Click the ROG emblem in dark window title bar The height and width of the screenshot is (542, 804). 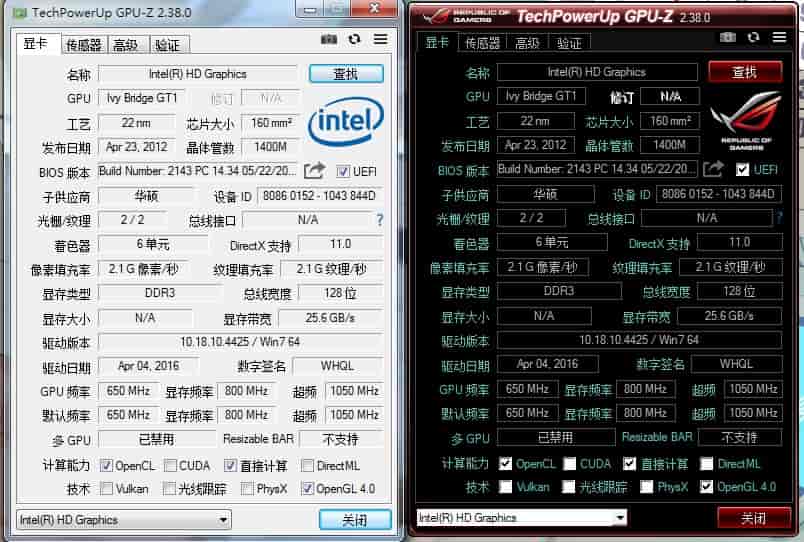[x=435, y=16]
